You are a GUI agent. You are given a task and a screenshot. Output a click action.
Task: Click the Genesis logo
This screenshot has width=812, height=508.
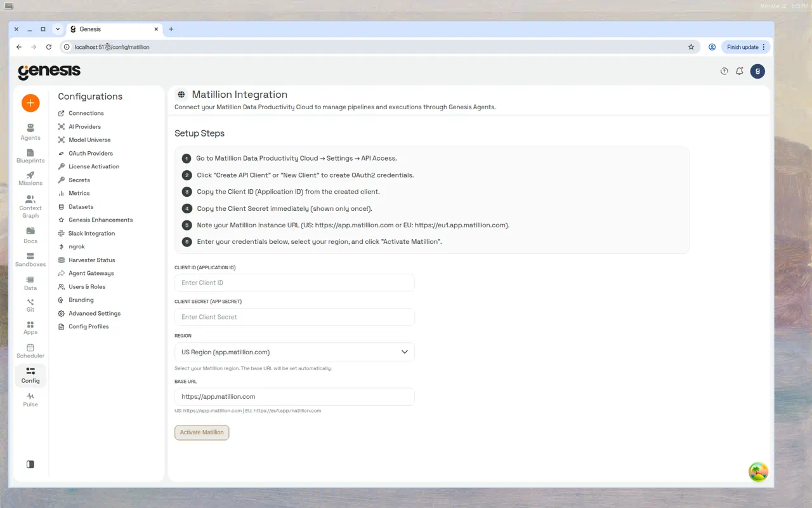pyautogui.click(x=49, y=71)
